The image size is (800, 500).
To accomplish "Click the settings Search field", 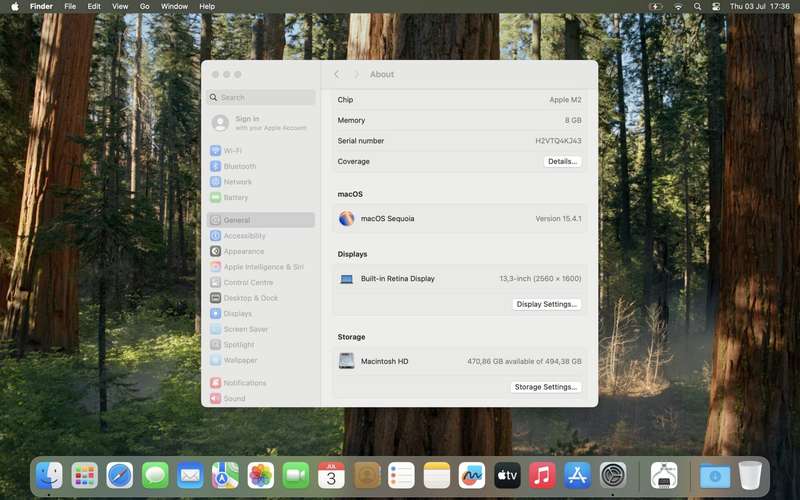I will point(261,97).
